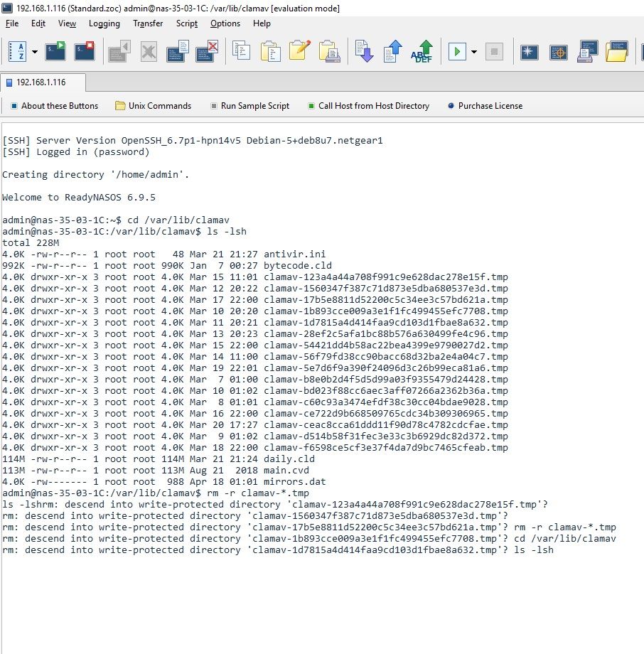Screen dimensions: 644x654
Task: Click the grayed X cancel toolbar icon
Action: 149,52
